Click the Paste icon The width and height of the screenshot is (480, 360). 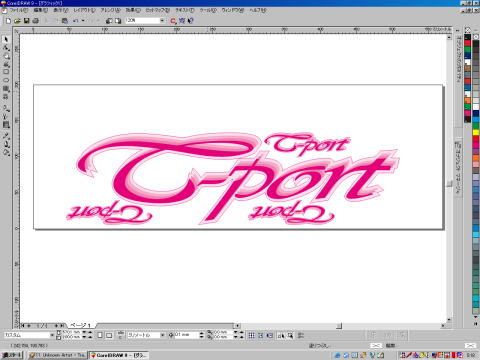tap(65, 21)
